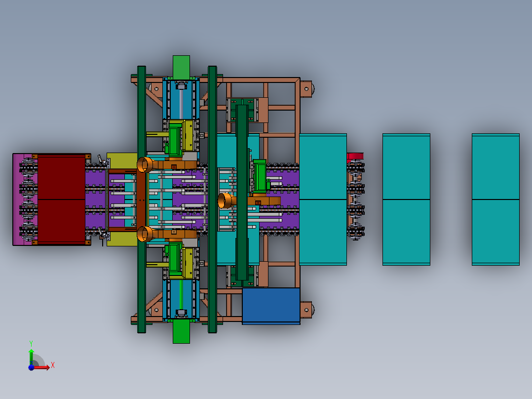Select the rightmost teal panel
This screenshot has height=399, width=532.
point(495,199)
